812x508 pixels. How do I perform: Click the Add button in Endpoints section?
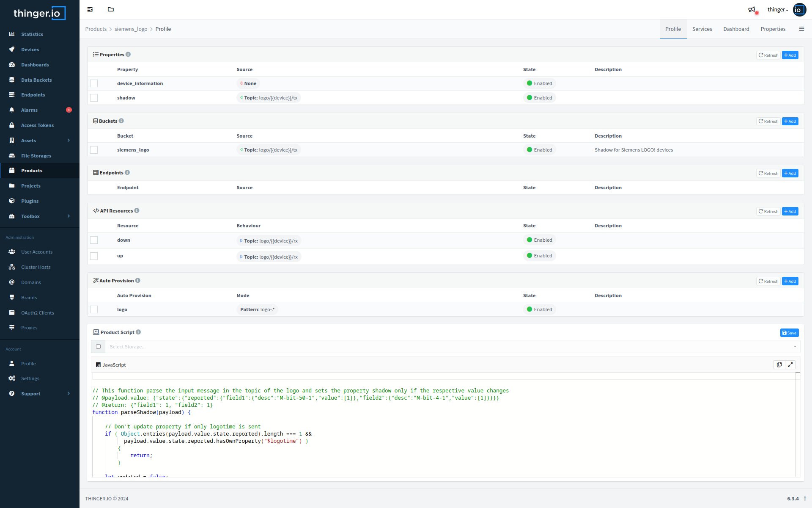click(x=790, y=173)
